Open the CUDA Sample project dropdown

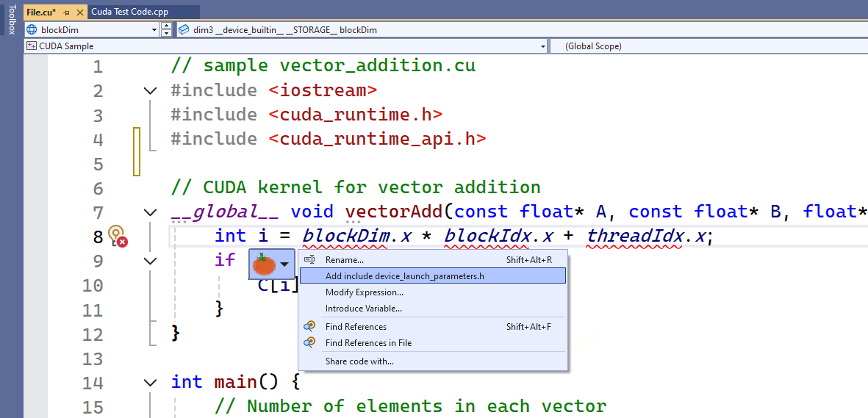543,46
